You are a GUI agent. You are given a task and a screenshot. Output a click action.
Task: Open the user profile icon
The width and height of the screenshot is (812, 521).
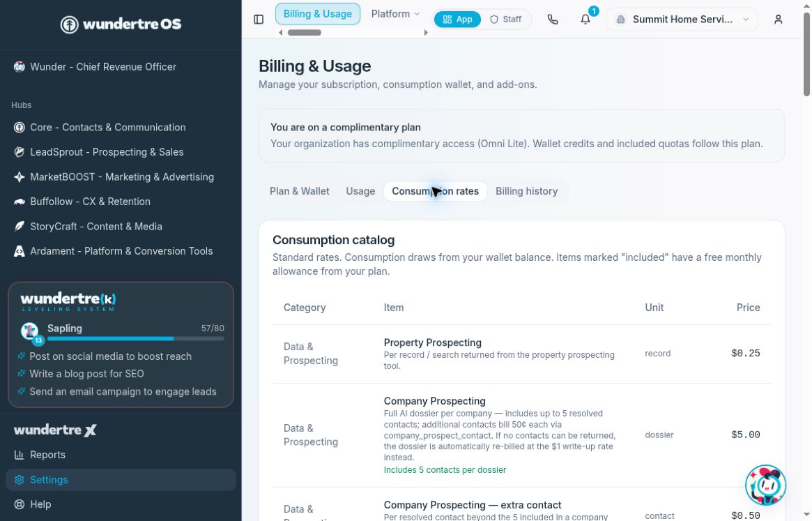click(778, 20)
